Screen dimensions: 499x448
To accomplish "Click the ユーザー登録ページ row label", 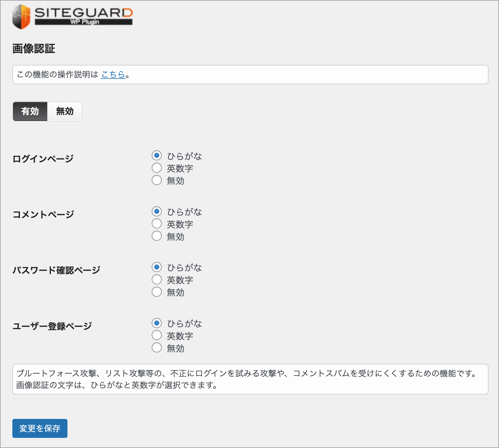I will (52, 326).
